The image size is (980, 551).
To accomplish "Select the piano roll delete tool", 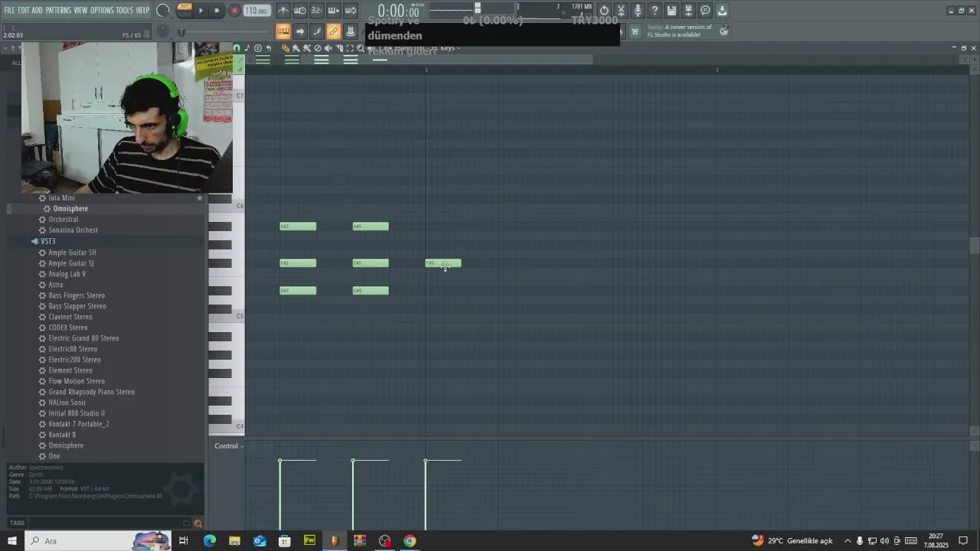I will 318,47.
